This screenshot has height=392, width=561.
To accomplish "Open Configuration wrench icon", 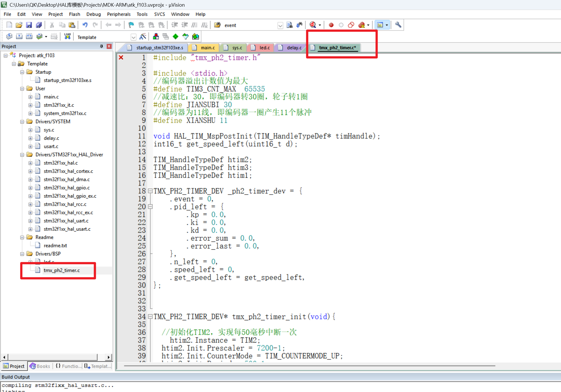I will (398, 25).
